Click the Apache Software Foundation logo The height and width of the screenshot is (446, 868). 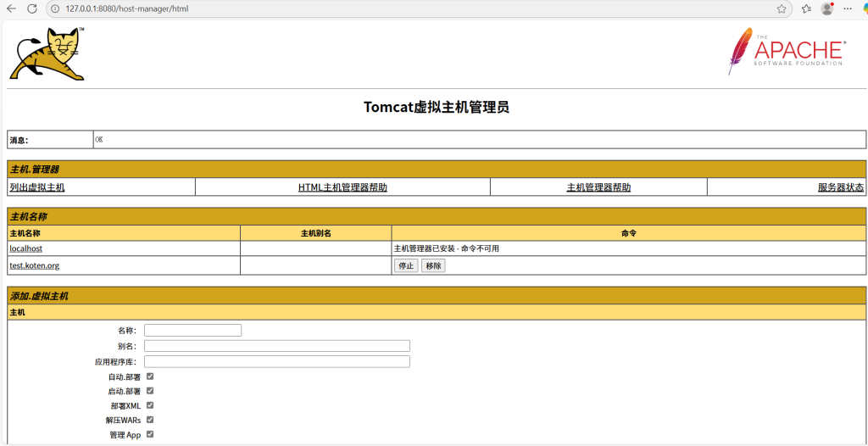tap(786, 51)
